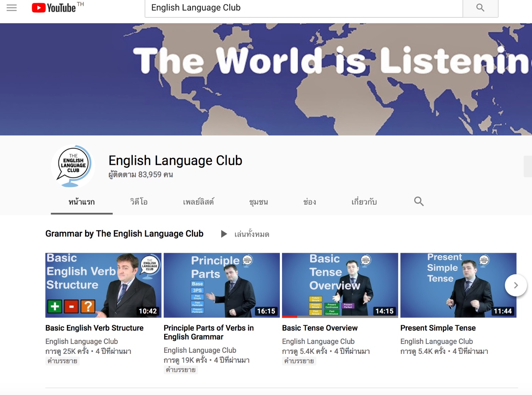Open Principle Parts thumbnail
The image size is (532, 395).
(x=222, y=285)
